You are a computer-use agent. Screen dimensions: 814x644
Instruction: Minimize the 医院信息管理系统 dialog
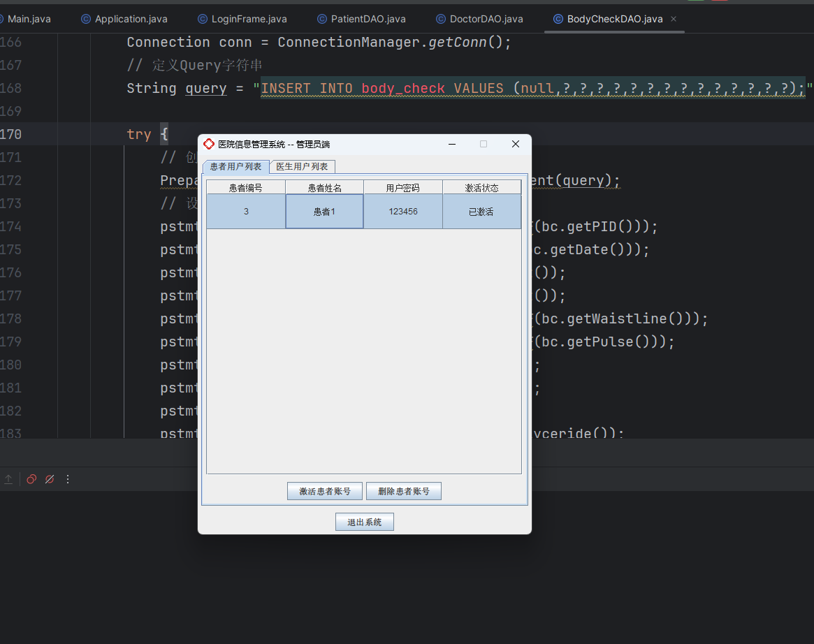[x=452, y=144]
